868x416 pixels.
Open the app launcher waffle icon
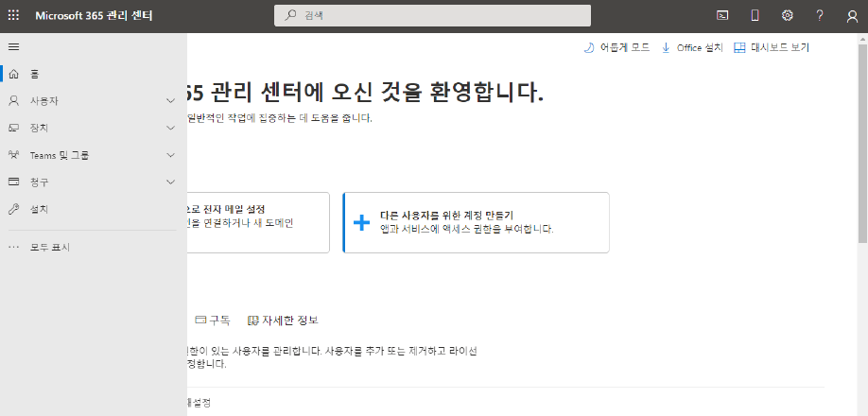click(x=13, y=15)
